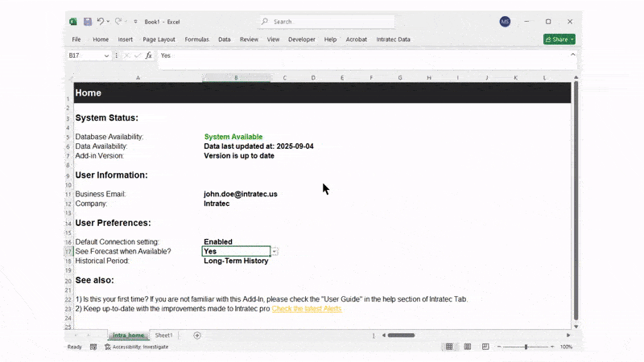
Task: Open the Undo history dropdown arrow
Action: tap(108, 22)
